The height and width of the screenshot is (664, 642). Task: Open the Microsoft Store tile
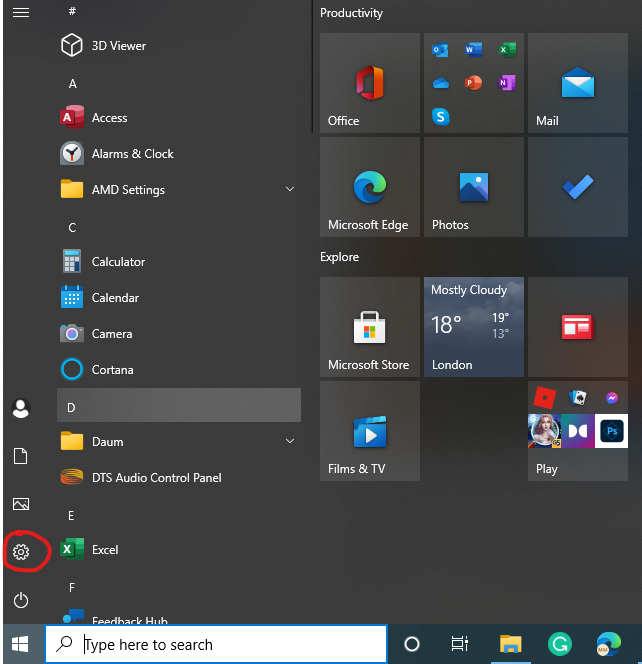click(370, 327)
